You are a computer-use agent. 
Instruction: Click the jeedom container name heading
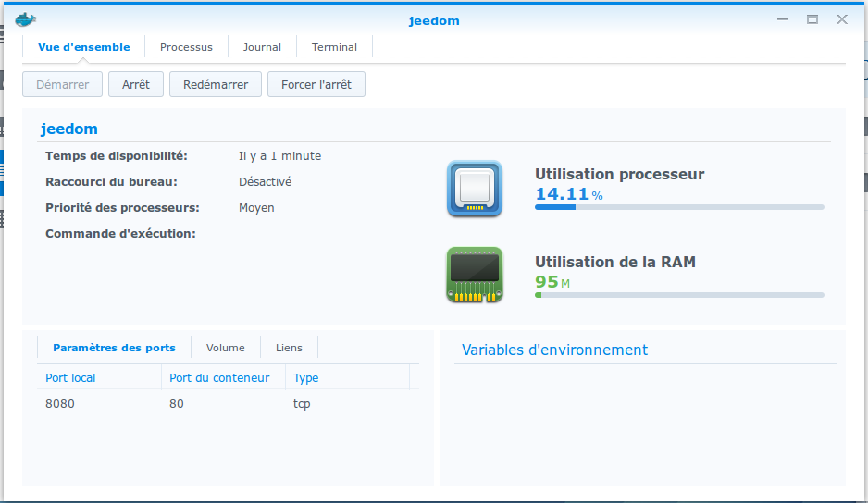click(69, 129)
